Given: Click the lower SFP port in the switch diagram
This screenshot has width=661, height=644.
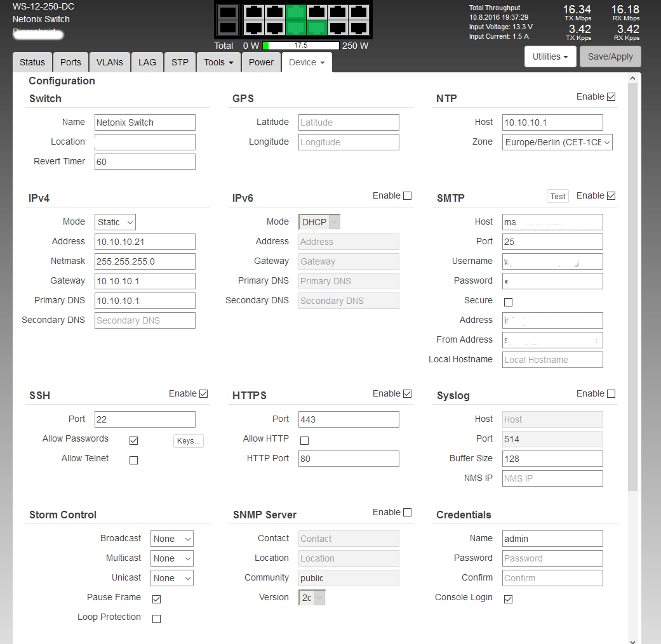Looking at the screenshot, I should point(227,28).
